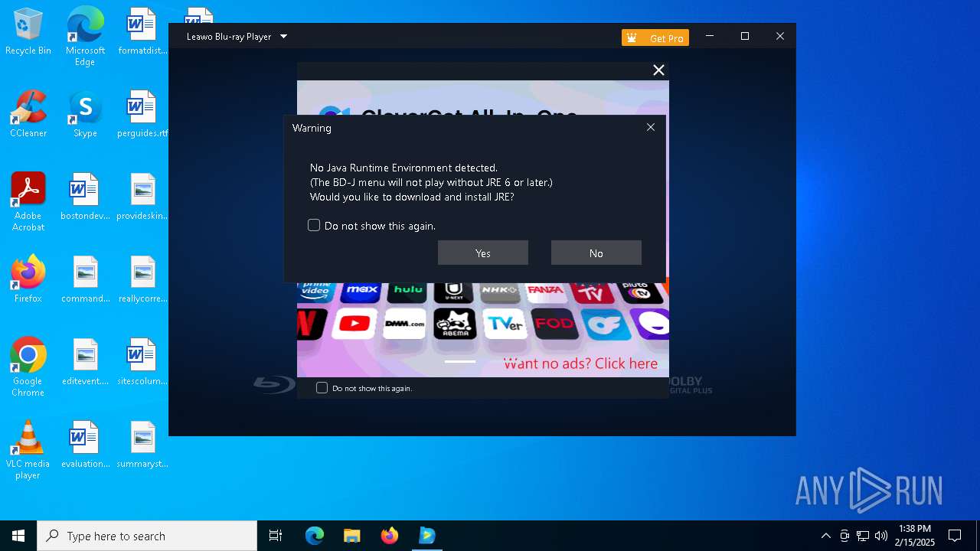The height and width of the screenshot is (551, 980).
Task: Select the Skype desktop shortcut
Action: click(x=85, y=114)
